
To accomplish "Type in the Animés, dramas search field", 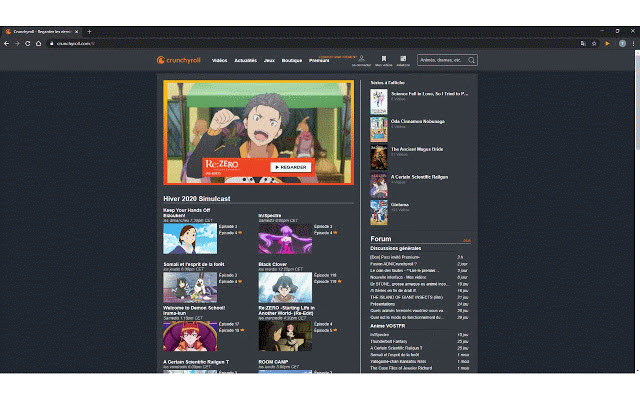I will pyautogui.click(x=442, y=60).
